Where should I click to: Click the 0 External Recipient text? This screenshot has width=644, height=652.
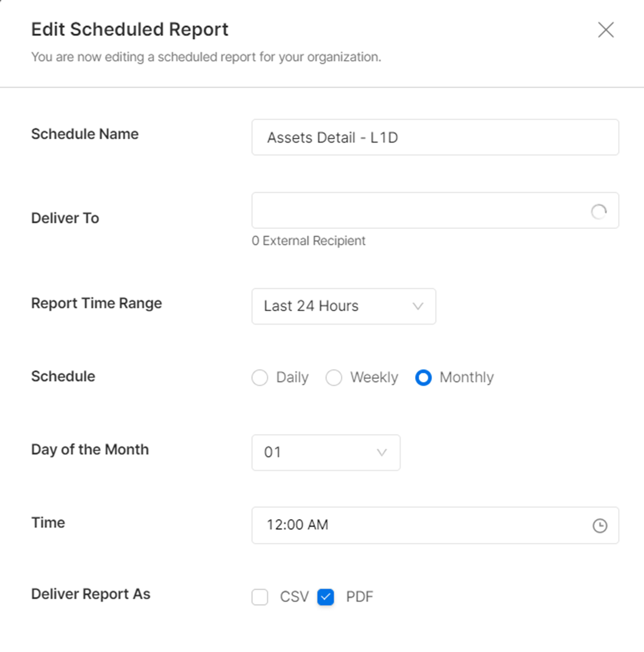tap(309, 241)
